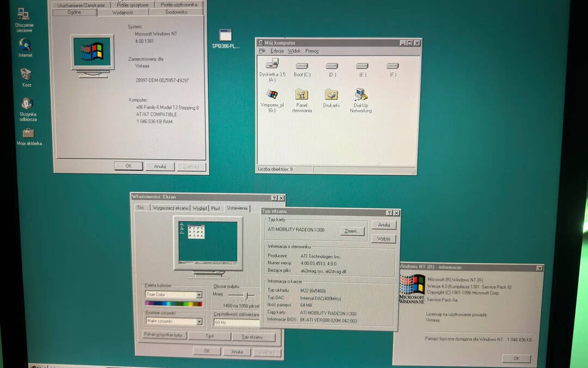Image resolution: width=588 pixels, height=368 pixels.
Task: Switch to the Tło tab
Action: click(x=140, y=208)
